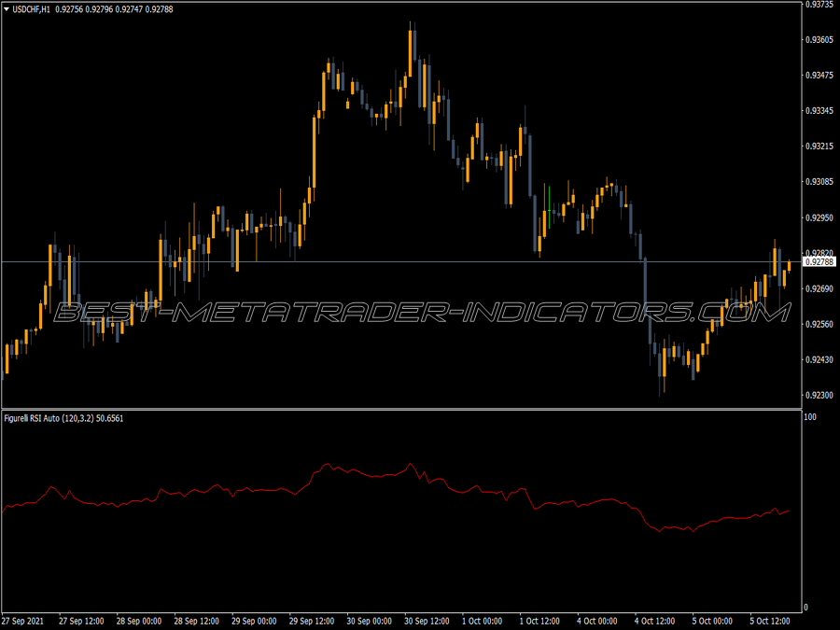Click the current bid price tag 0.92788
Screen dimensions: 840x630
pos(819,262)
